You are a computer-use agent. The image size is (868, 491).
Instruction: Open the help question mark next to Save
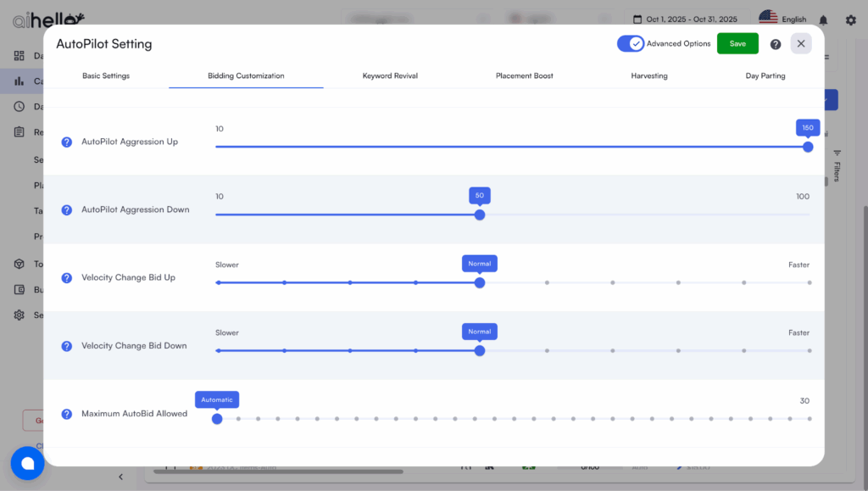[x=776, y=44]
